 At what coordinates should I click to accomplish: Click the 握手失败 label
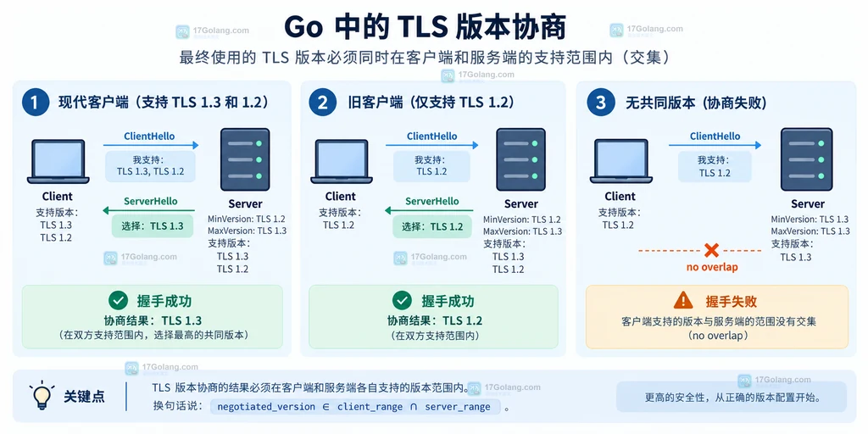731,302
